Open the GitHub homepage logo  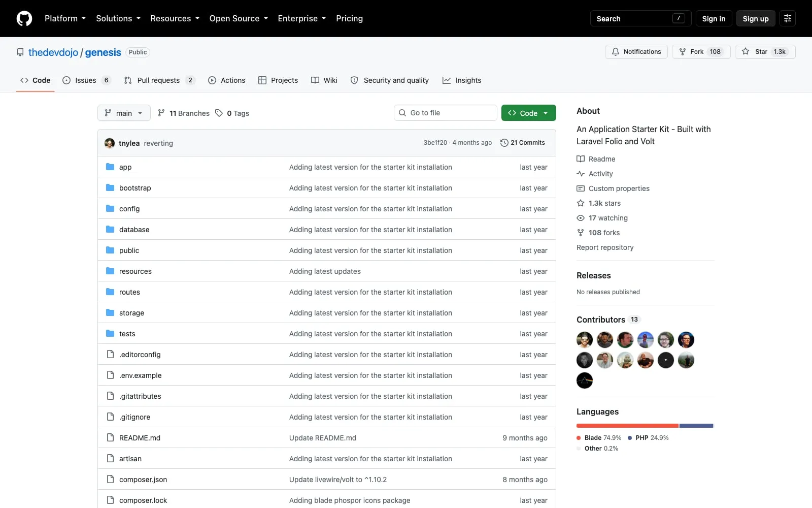coord(24,18)
